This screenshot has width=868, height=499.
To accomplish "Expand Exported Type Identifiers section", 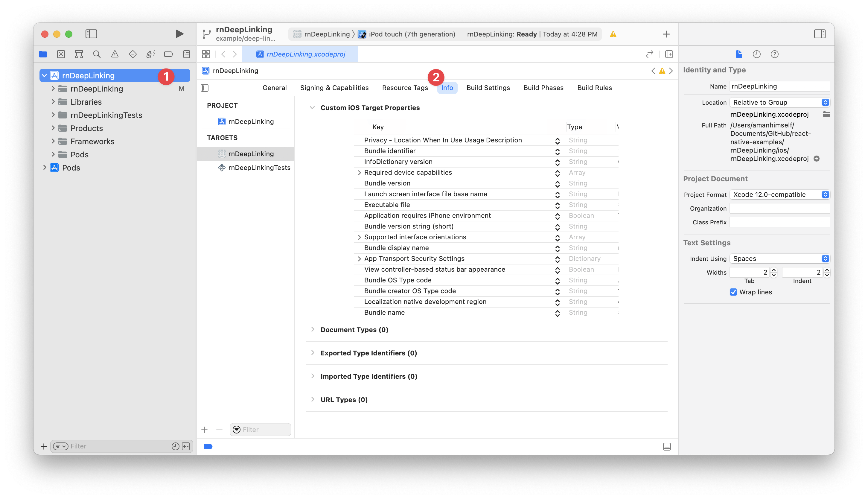I will tap(312, 353).
